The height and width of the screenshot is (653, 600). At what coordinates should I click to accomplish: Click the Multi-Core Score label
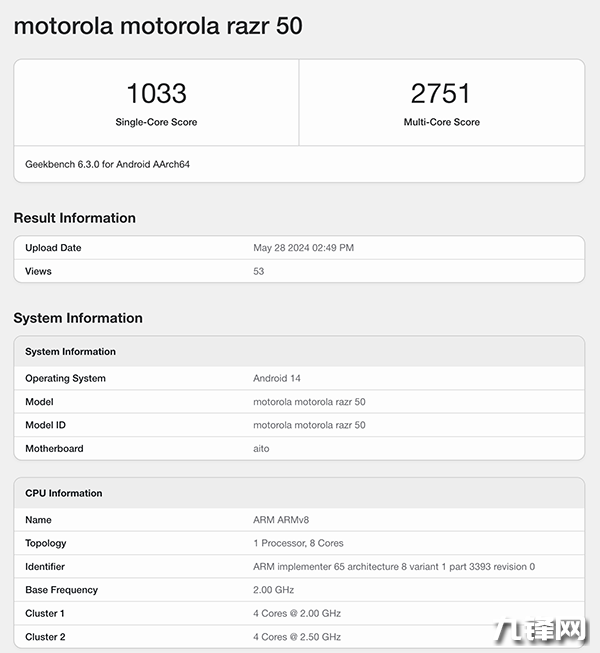[440, 122]
